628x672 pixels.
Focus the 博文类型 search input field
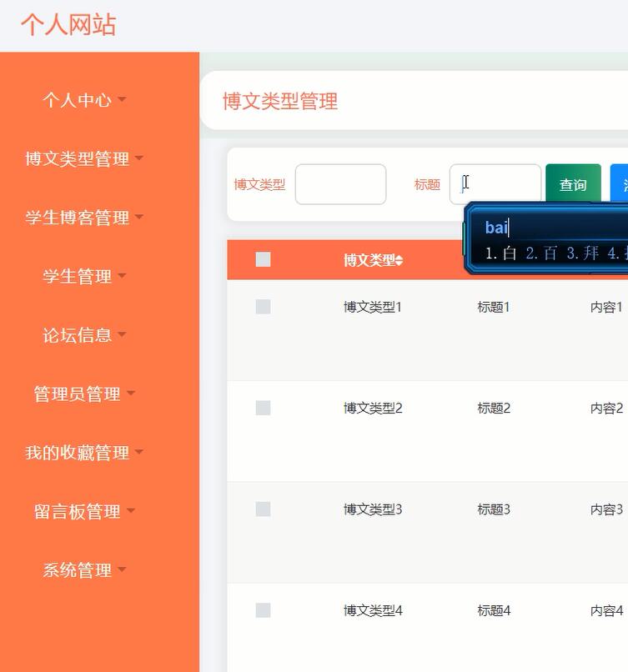point(340,184)
